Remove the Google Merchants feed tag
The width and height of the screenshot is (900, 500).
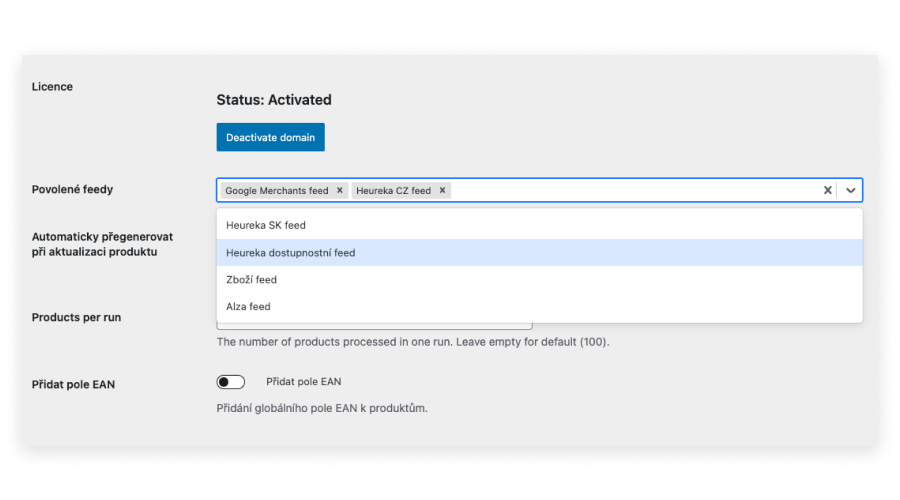click(339, 190)
